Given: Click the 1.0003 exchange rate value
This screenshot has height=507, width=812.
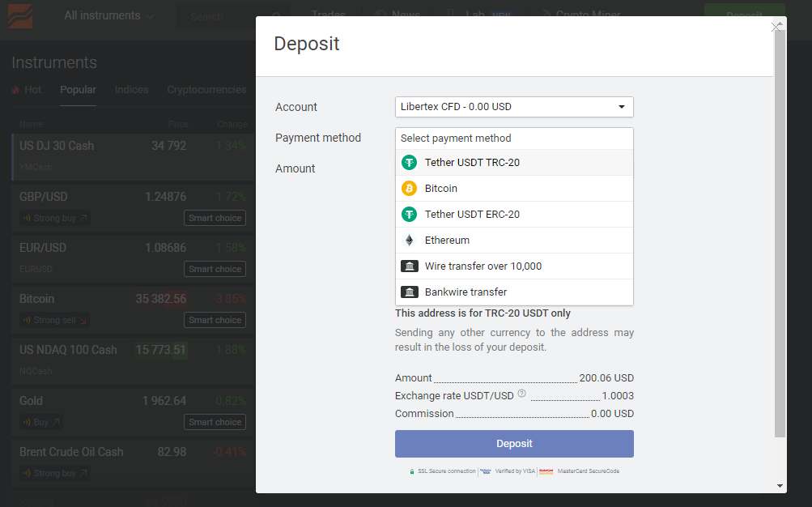Looking at the screenshot, I should pyautogui.click(x=618, y=396).
